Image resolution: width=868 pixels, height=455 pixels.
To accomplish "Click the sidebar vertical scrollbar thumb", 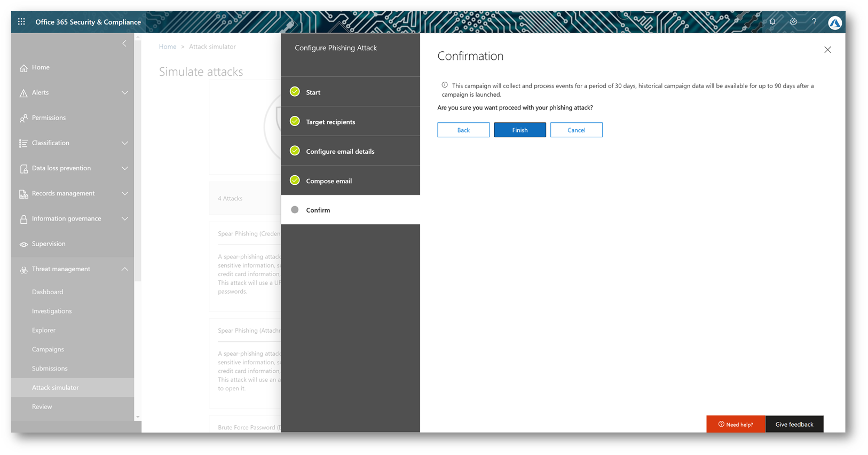I will [x=138, y=160].
